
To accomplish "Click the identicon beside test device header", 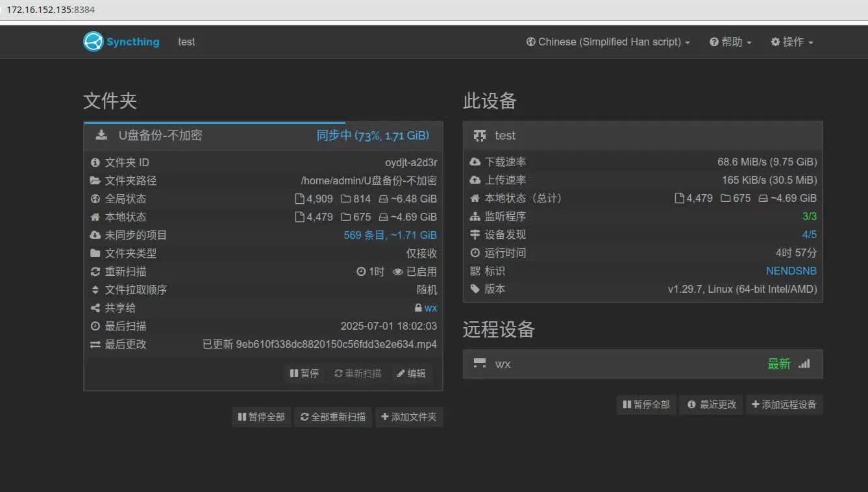I will pyautogui.click(x=480, y=135).
